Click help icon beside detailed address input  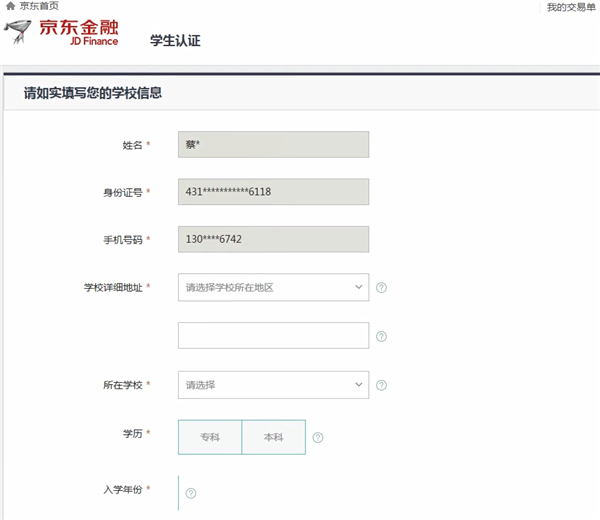point(381,336)
